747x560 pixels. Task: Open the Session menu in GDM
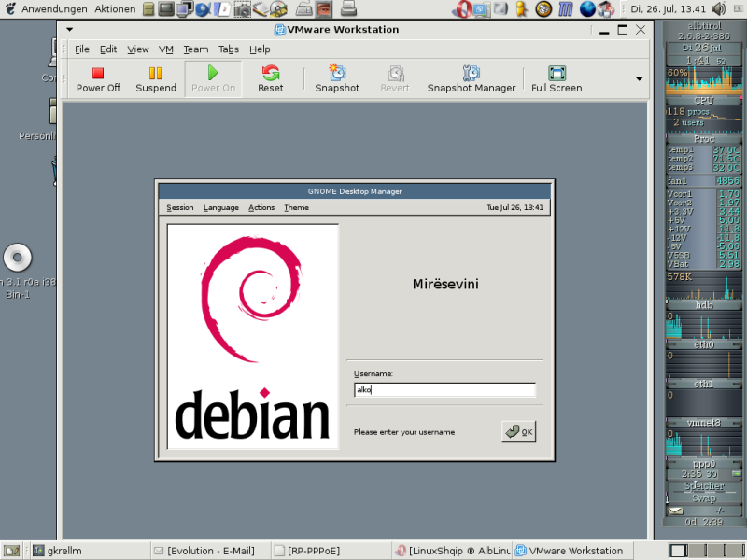coord(180,207)
